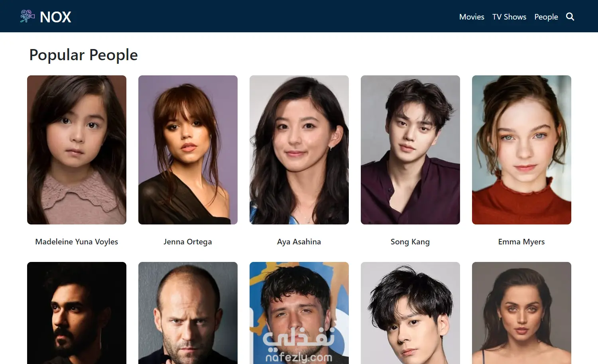
Task: Open search with the magnifier icon
Action: 570,17
